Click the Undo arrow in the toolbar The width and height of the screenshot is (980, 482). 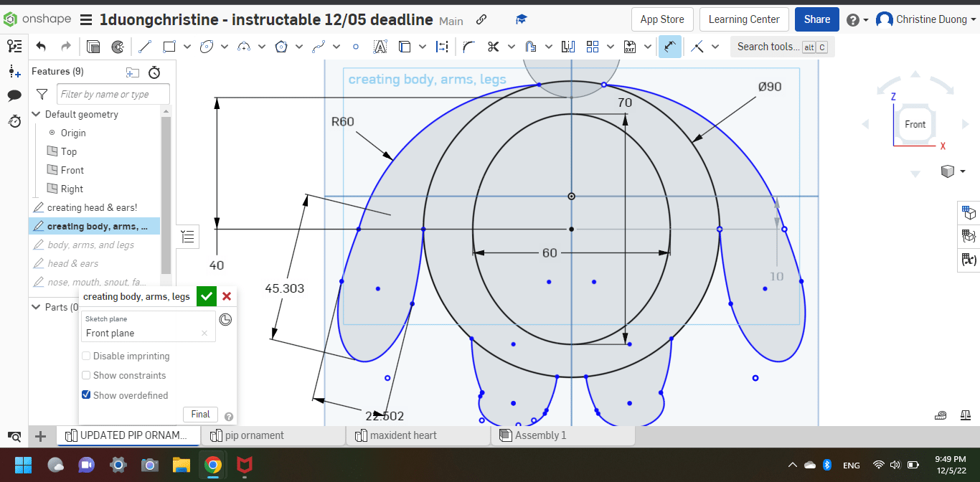tap(41, 47)
